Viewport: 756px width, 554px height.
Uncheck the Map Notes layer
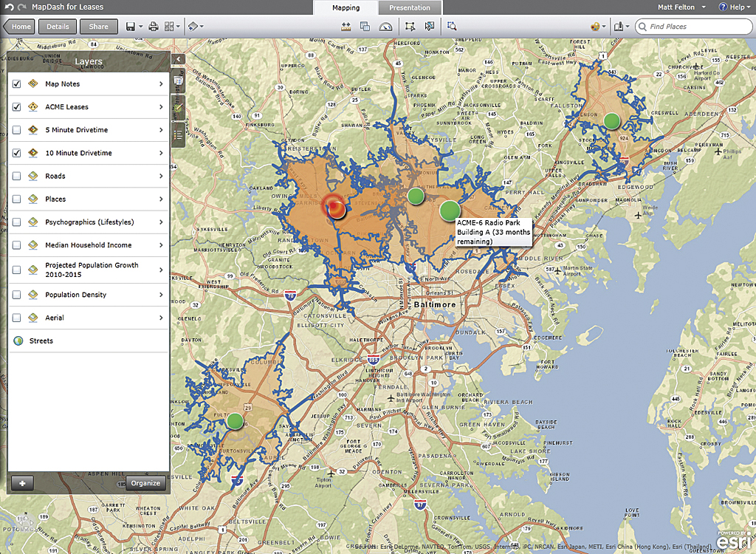coord(16,84)
